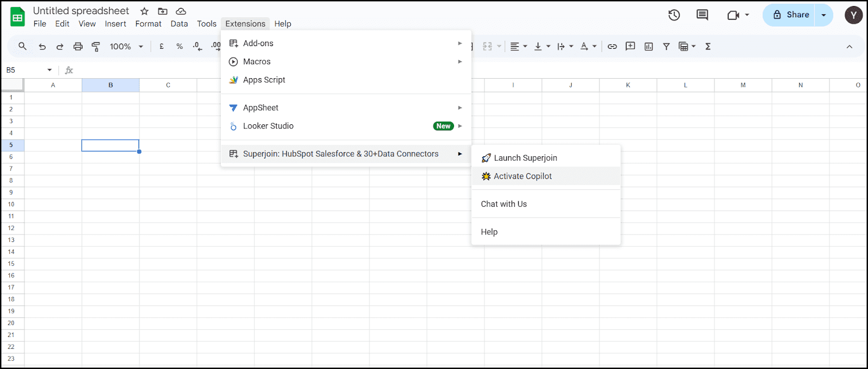
Task: Choose Help in Superjoin submenu
Action: (x=546, y=232)
